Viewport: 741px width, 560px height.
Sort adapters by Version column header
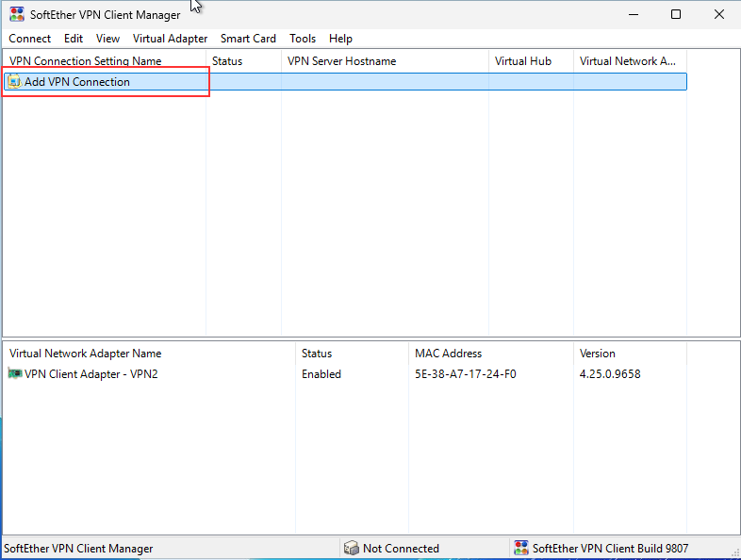coord(630,354)
